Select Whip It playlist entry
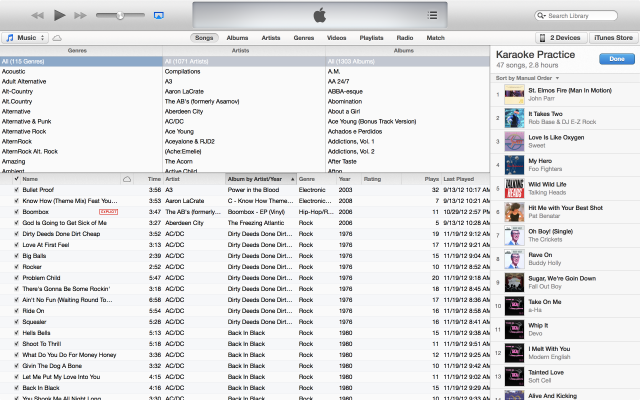Image resolution: width=640 pixels, height=400 pixels. point(565,330)
